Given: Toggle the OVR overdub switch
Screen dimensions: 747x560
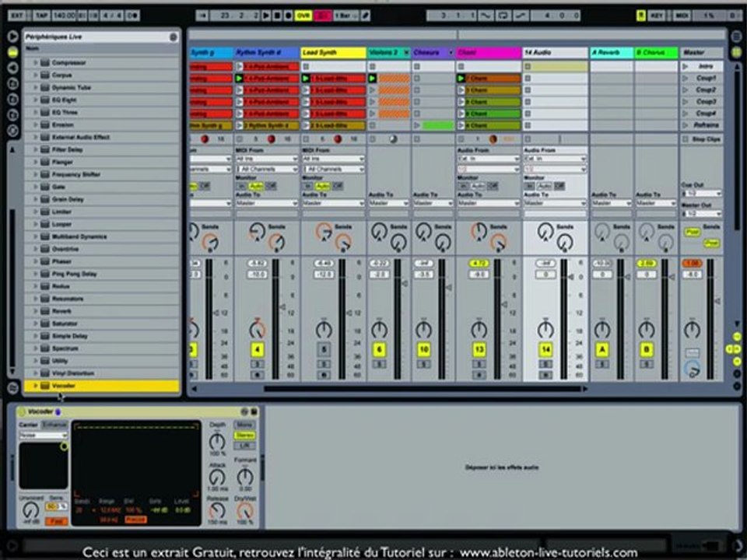Looking at the screenshot, I should (x=303, y=16).
